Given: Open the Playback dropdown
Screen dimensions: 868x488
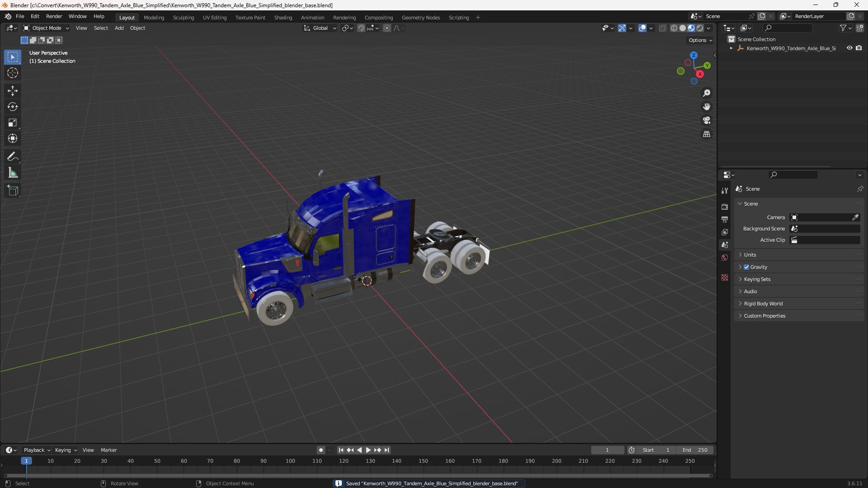Looking at the screenshot, I should click(37, 450).
